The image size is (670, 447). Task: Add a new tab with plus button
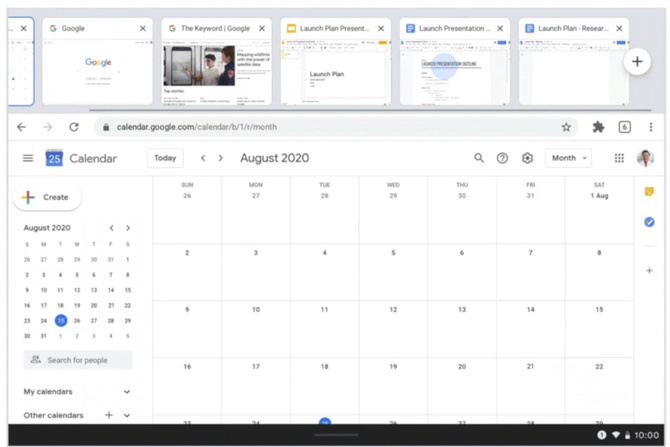click(x=637, y=62)
